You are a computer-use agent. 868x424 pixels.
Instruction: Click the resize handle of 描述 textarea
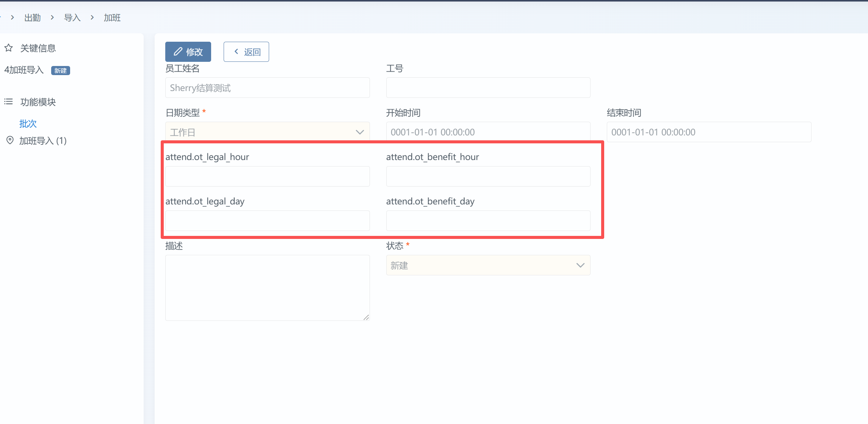(366, 317)
